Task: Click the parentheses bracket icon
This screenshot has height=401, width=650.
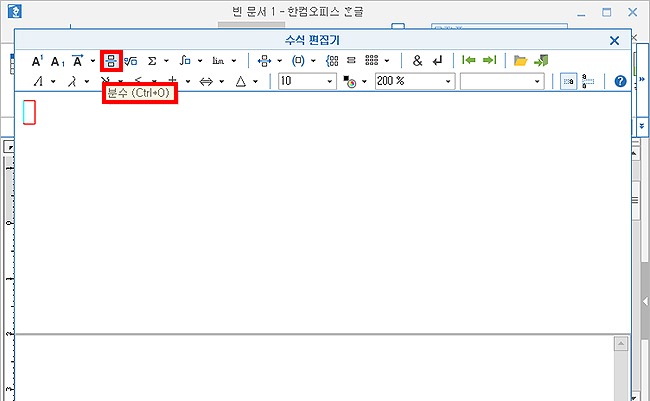Action: pyautogui.click(x=298, y=61)
